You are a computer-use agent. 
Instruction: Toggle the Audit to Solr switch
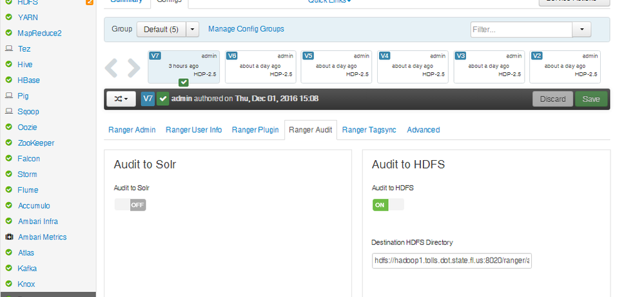click(130, 205)
